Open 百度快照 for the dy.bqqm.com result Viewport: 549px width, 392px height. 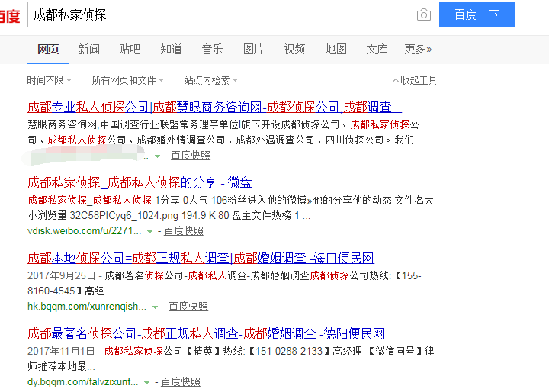point(181,382)
